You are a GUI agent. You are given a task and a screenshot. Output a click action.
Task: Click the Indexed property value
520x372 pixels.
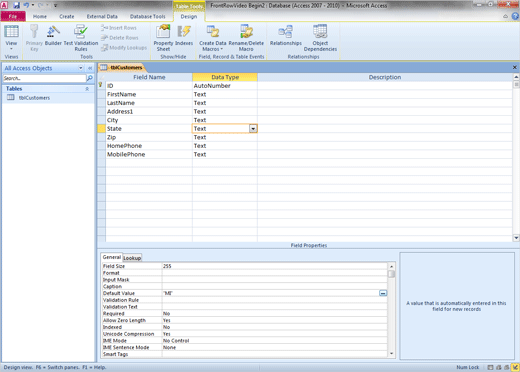(275, 327)
